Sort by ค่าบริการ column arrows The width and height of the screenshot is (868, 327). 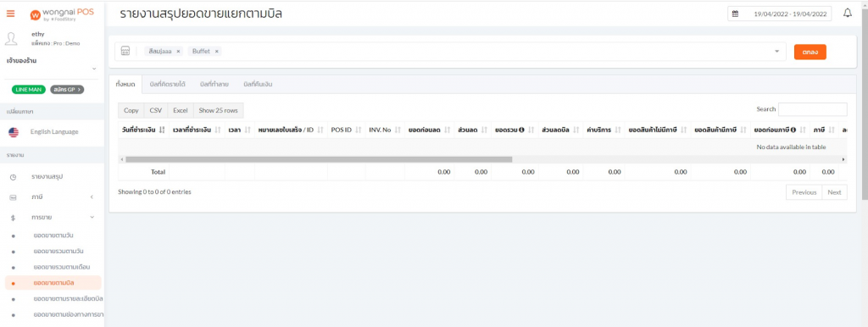coord(618,130)
